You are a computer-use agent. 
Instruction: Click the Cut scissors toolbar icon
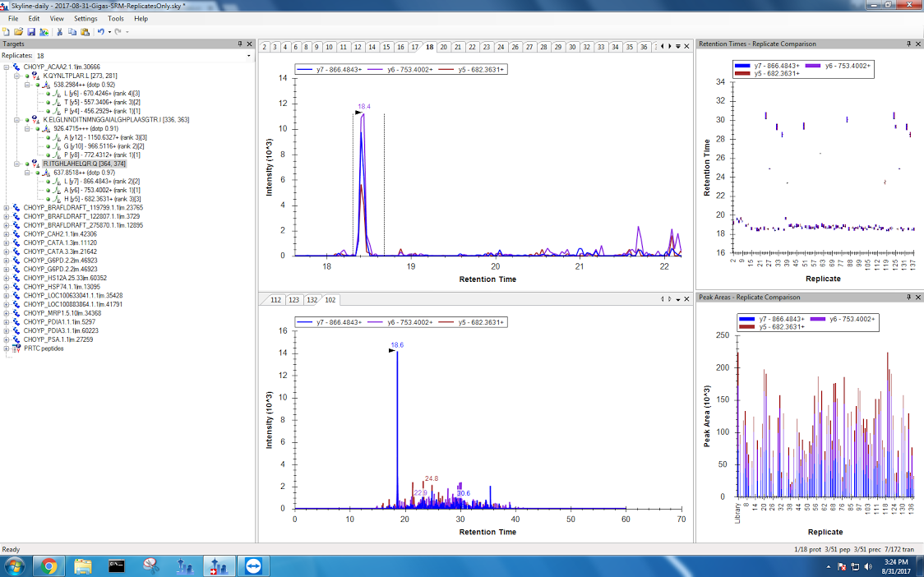tap(59, 31)
